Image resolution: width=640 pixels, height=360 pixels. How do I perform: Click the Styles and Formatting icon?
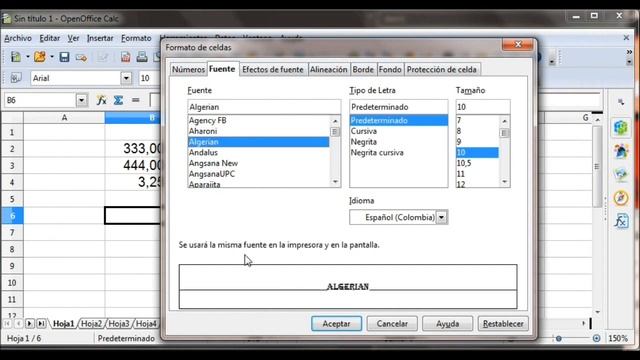pos(16,78)
